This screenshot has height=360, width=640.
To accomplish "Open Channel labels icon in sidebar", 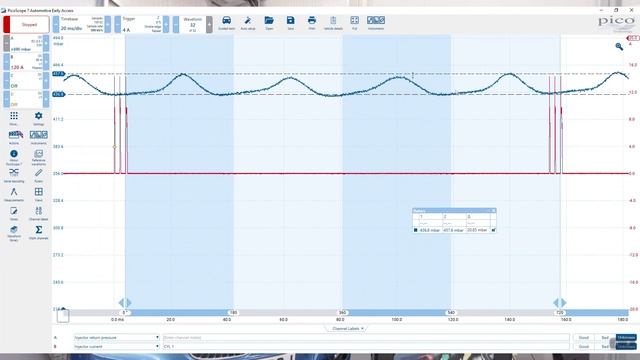I will click(38, 213).
